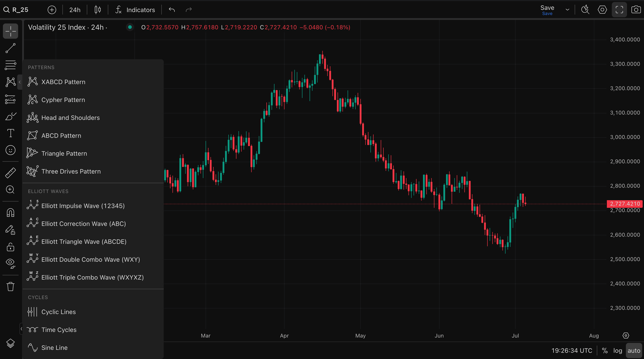Expand the Save layout dropdown arrow

point(567,10)
